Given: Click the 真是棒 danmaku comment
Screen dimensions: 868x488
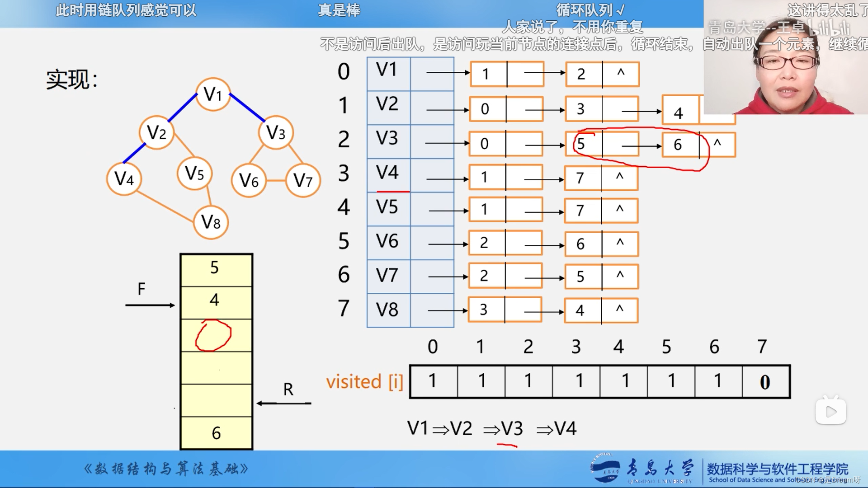Looking at the screenshot, I should (339, 10).
